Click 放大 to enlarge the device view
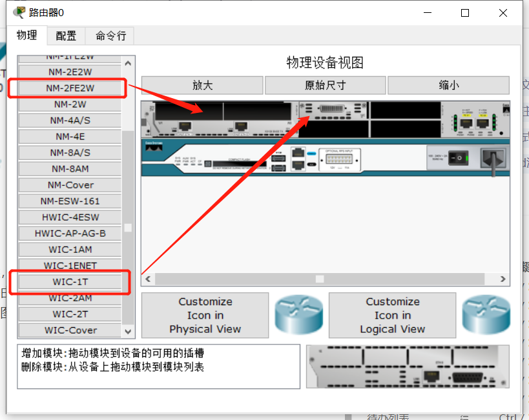 point(201,85)
